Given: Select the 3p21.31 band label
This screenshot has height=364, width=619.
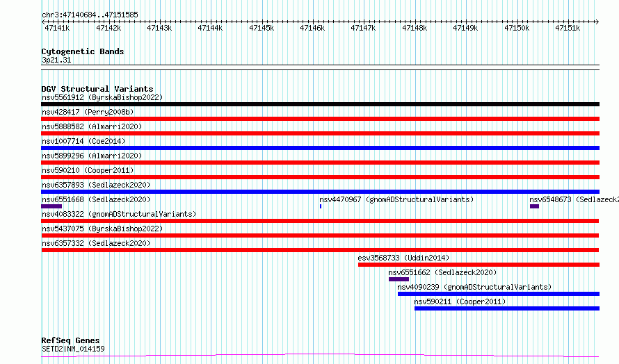Looking at the screenshot, I should click(56, 60).
